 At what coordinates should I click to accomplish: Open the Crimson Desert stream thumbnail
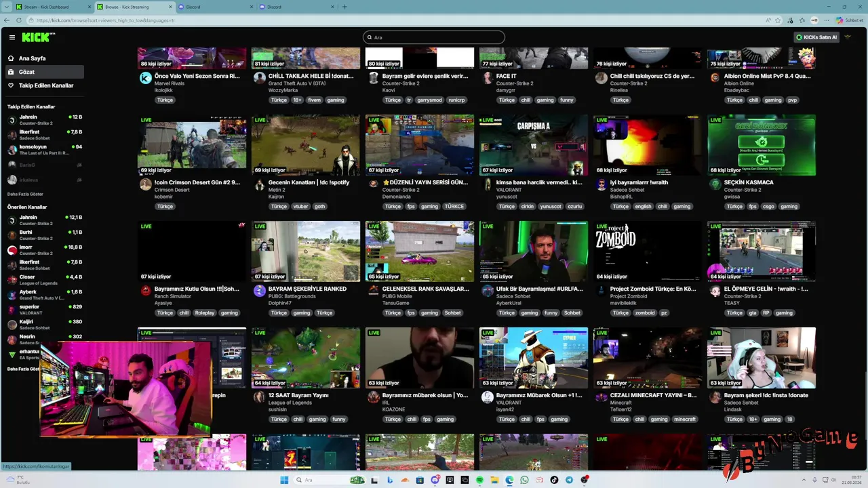pos(192,145)
